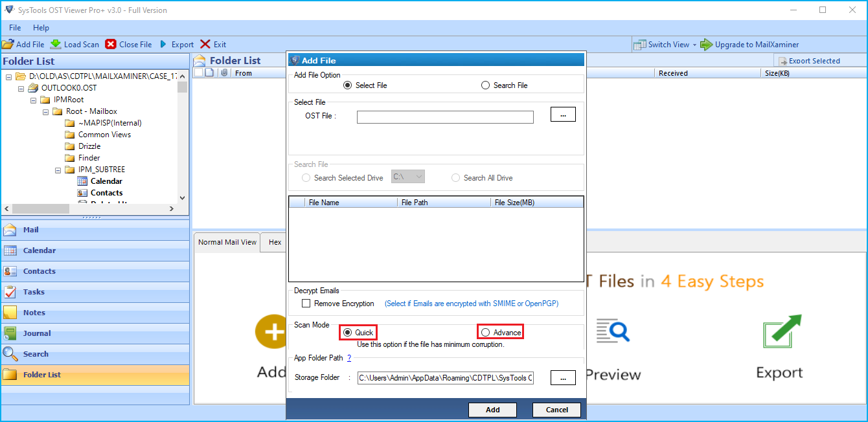Click the Size(KB) column header
The image size is (868, 422).
click(x=814, y=73)
